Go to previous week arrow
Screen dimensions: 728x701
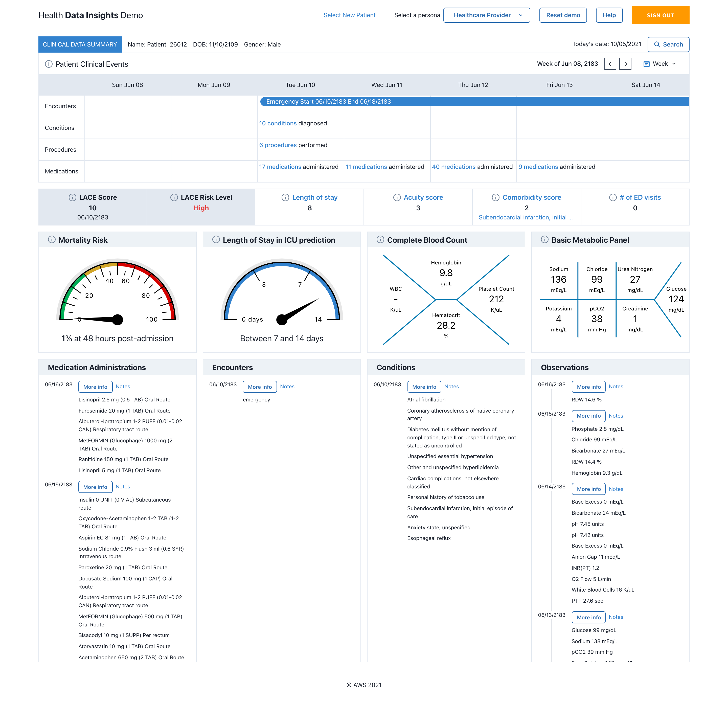(610, 64)
